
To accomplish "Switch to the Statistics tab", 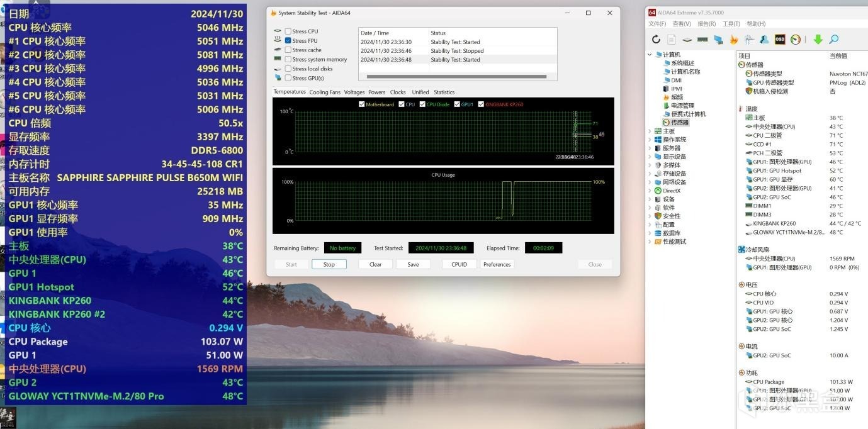I will click(x=444, y=92).
